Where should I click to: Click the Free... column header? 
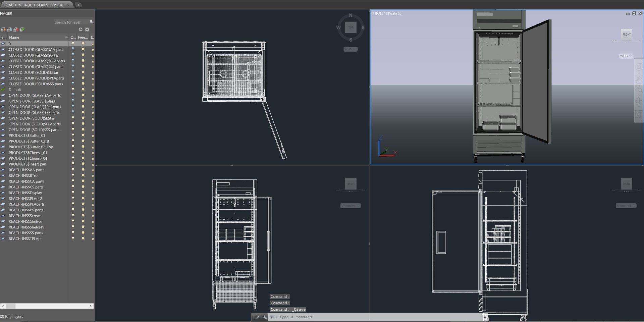[83, 37]
